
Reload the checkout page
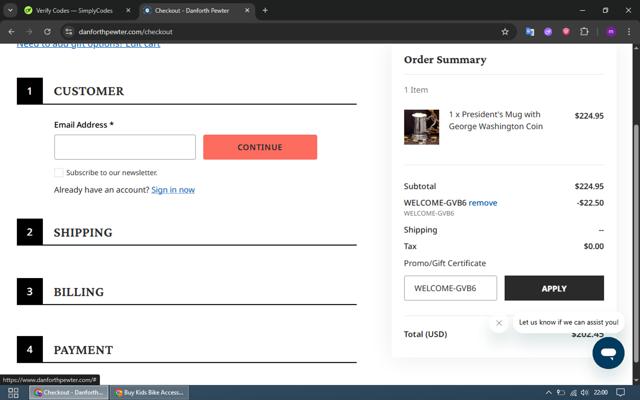(47, 32)
